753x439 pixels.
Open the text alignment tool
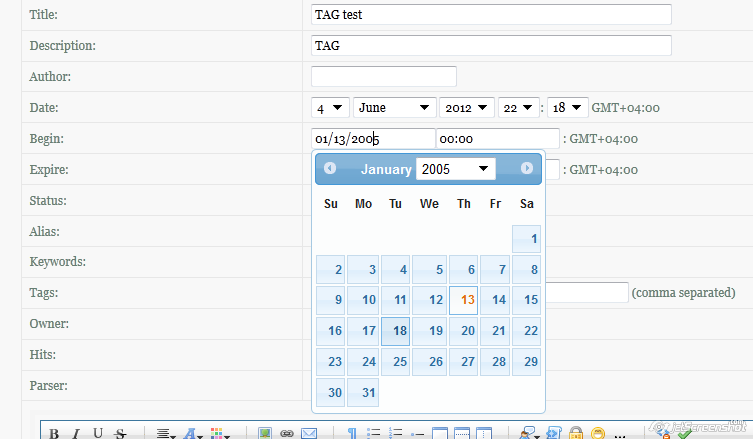(x=166, y=433)
